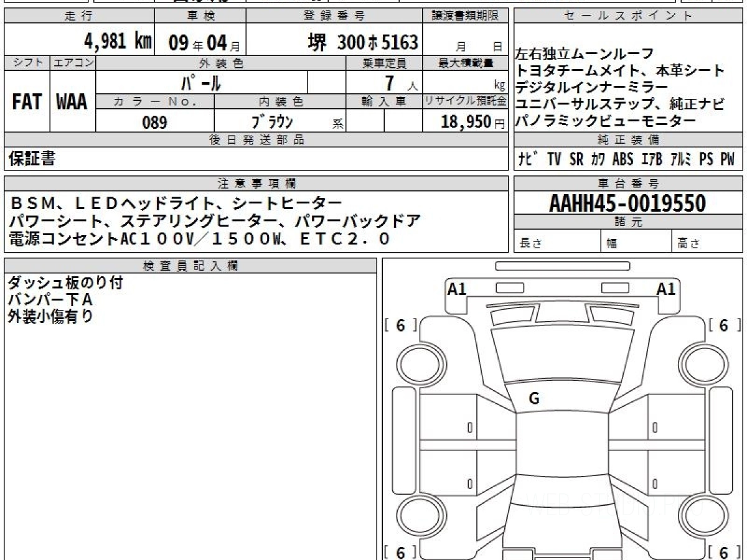
Task: Click the G mark on the car diagram
Action: (533, 399)
